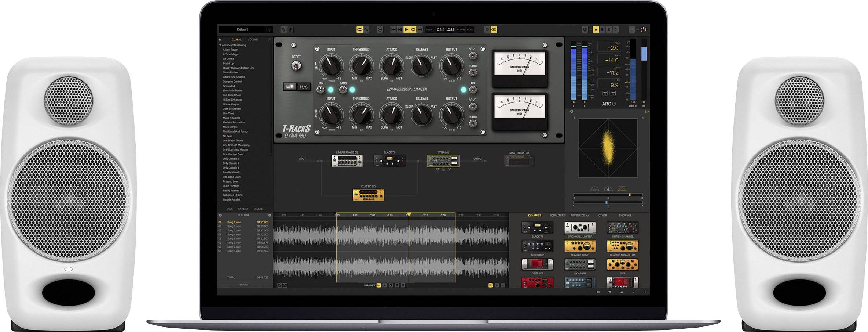
Task: Turn off the Snapshot ON button
Action: [378, 285]
